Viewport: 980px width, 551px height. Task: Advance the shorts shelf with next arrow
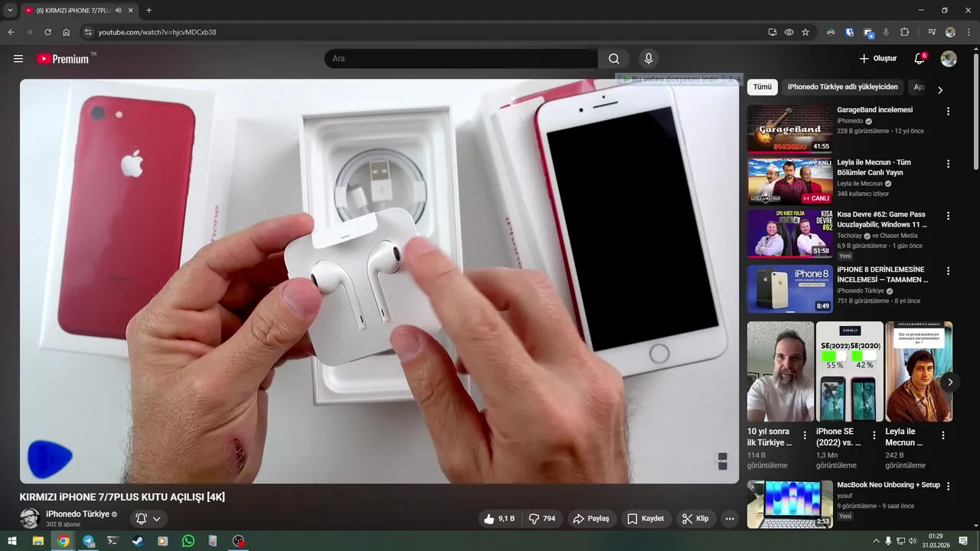[x=950, y=382]
